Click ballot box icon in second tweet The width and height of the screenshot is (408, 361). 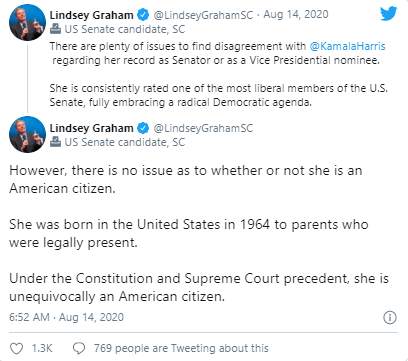tap(55, 142)
